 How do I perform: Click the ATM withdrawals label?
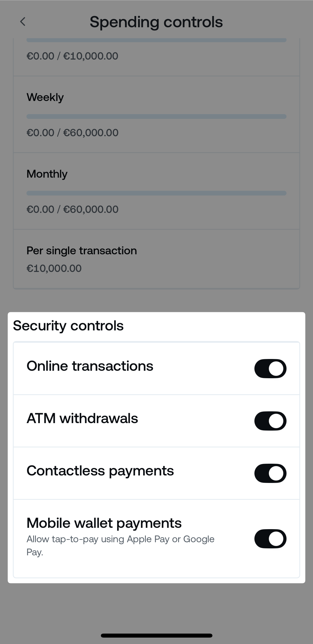(82, 418)
